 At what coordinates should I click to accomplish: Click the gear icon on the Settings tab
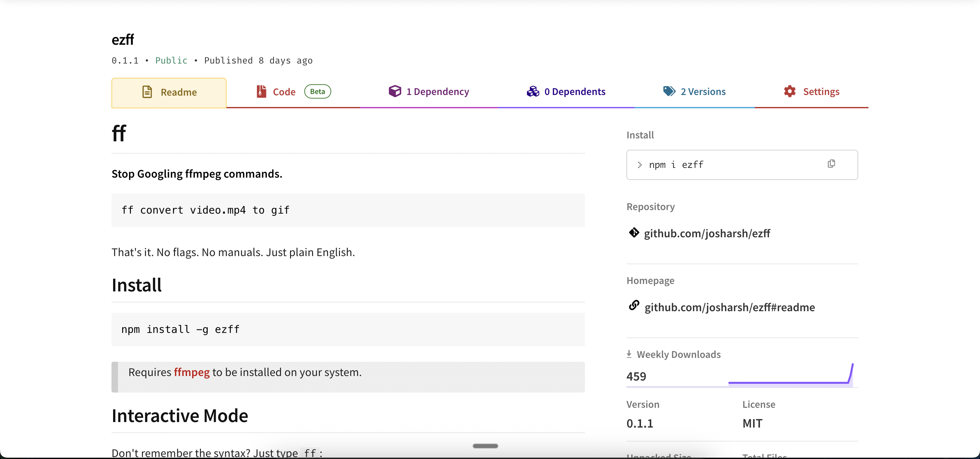coord(789,91)
